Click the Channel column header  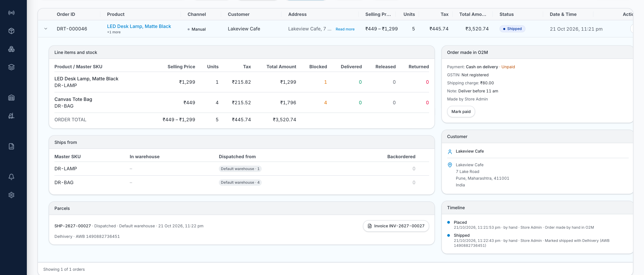(x=197, y=14)
